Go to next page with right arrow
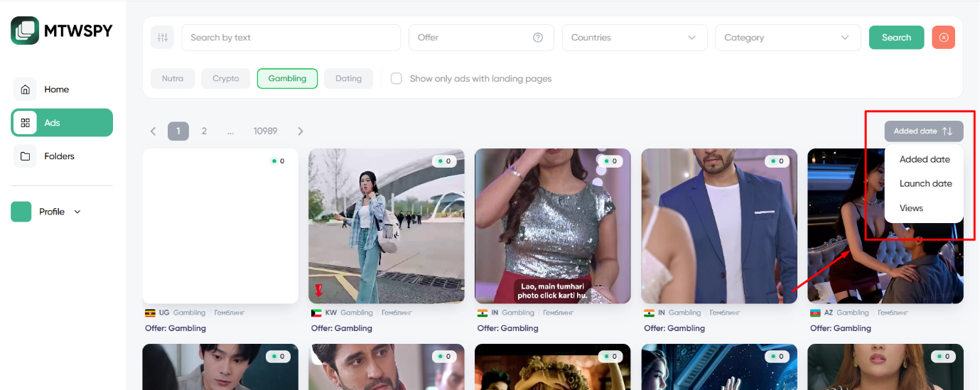 click(x=301, y=131)
